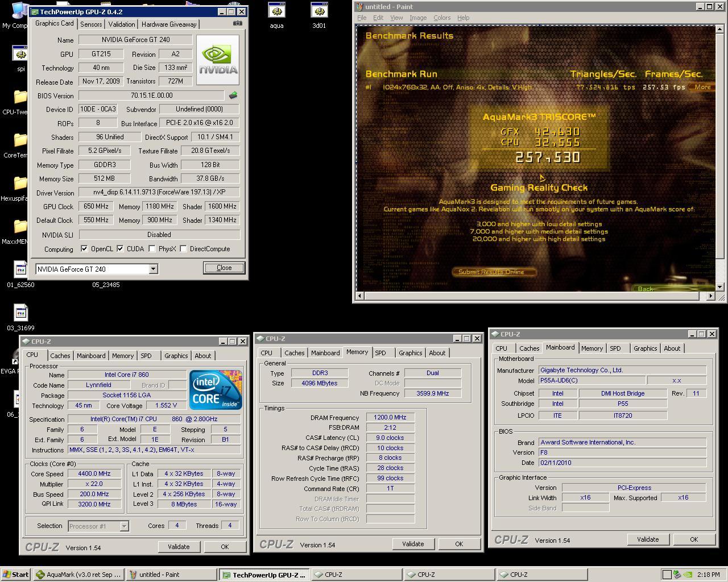Viewport: 728px width, 582px height.
Task: Open the Hardware Giveaway tab
Action: (x=169, y=24)
